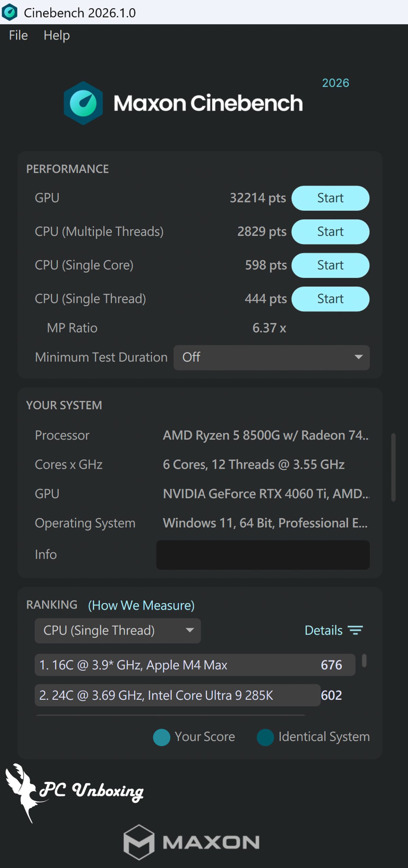The width and height of the screenshot is (408, 868).
Task: Click the Cinebench title bar app icon
Action: coord(10,12)
